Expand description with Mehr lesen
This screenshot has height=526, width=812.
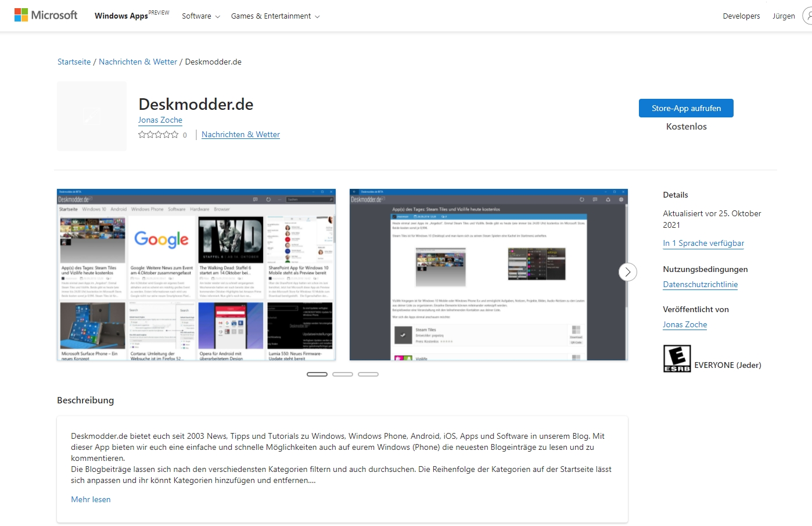point(91,499)
